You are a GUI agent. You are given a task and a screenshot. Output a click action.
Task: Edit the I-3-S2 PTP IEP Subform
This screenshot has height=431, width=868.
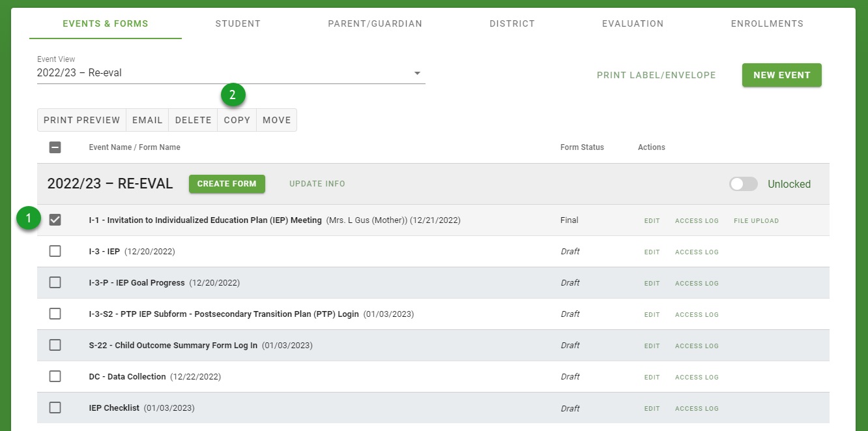(x=652, y=315)
